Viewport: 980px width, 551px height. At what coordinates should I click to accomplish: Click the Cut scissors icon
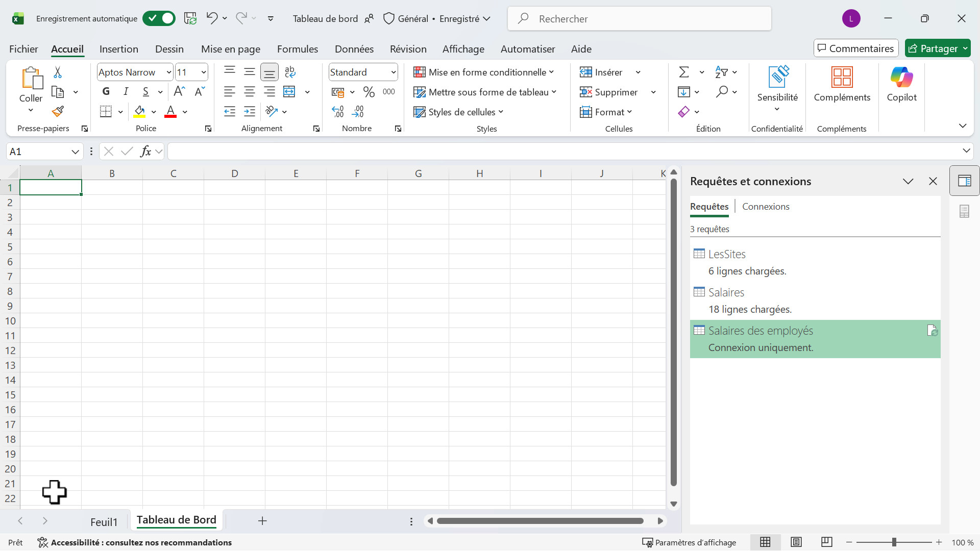(x=58, y=72)
